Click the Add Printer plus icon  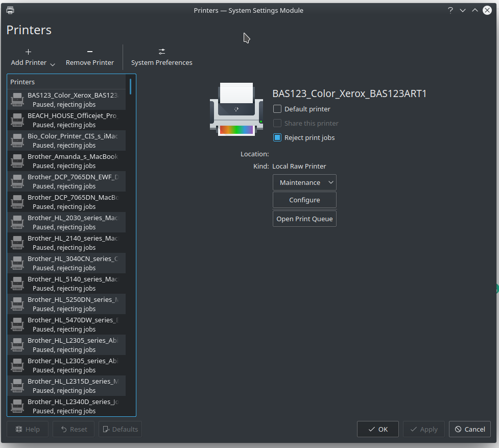(28, 52)
